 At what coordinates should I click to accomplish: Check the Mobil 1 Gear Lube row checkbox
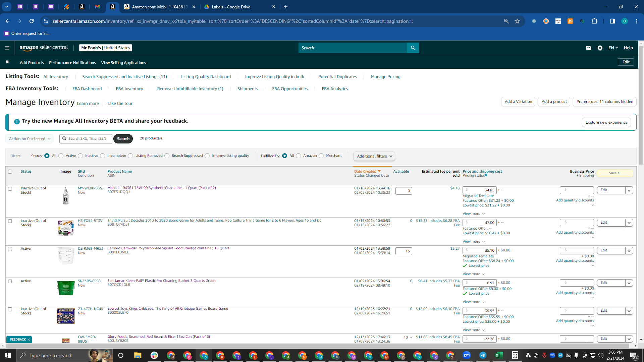coord(10,189)
